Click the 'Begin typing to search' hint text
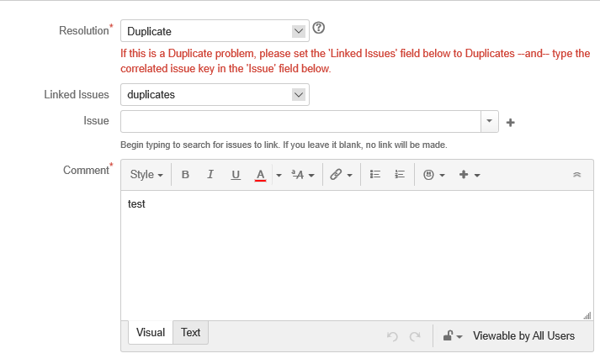Viewport: 600px width, 364px height. click(284, 145)
